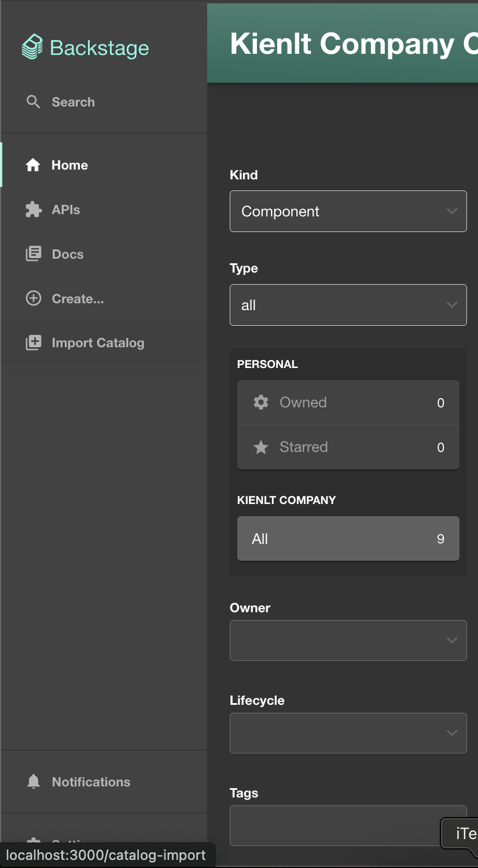
Task: Click the Create plus circle icon
Action: pyautogui.click(x=33, y=299)
